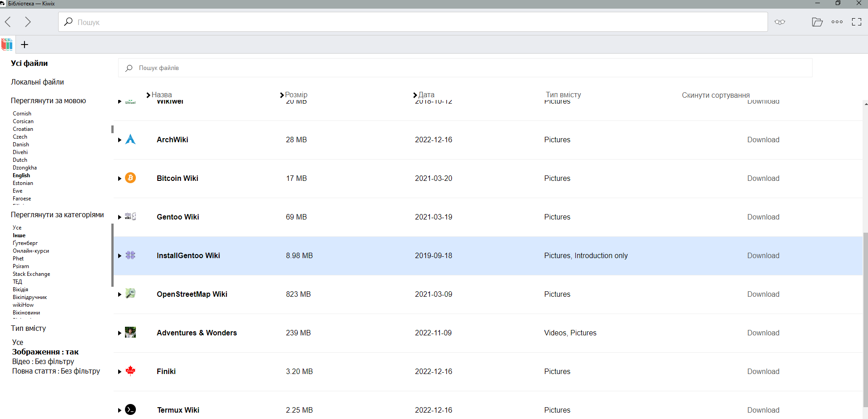868x419 pixels.
Task: Toggle Повна стаття : Без фільтру filter
Action: (56, 371)
